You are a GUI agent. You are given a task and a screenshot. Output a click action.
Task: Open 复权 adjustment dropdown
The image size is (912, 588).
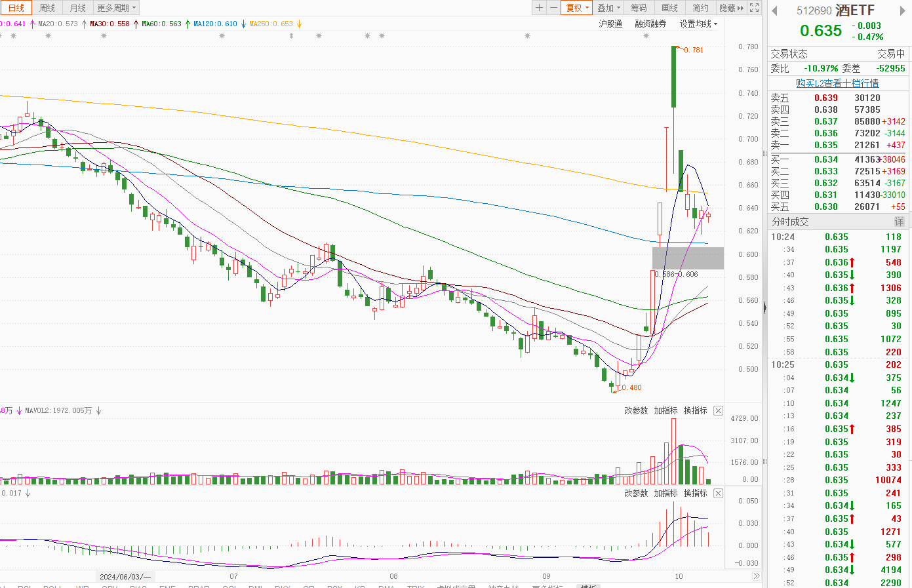click(578, 8)
